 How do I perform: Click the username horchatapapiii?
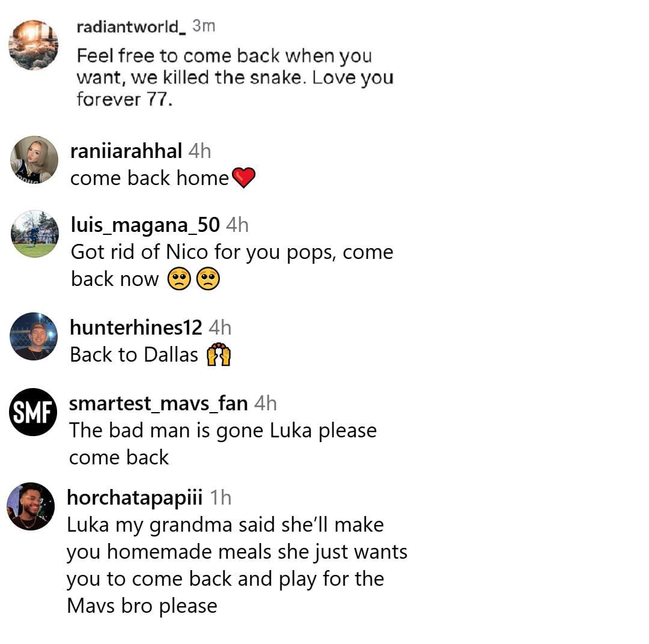click(x=134, y=497)
